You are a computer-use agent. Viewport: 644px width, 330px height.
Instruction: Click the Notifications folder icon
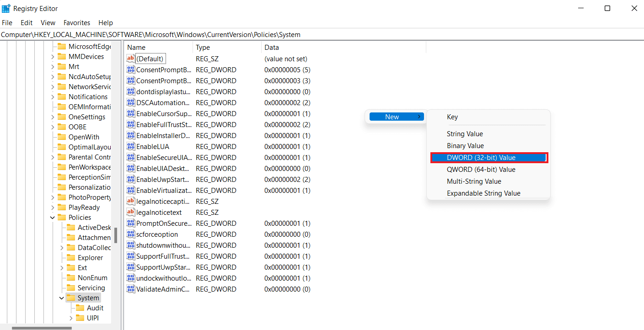point(62,97)
